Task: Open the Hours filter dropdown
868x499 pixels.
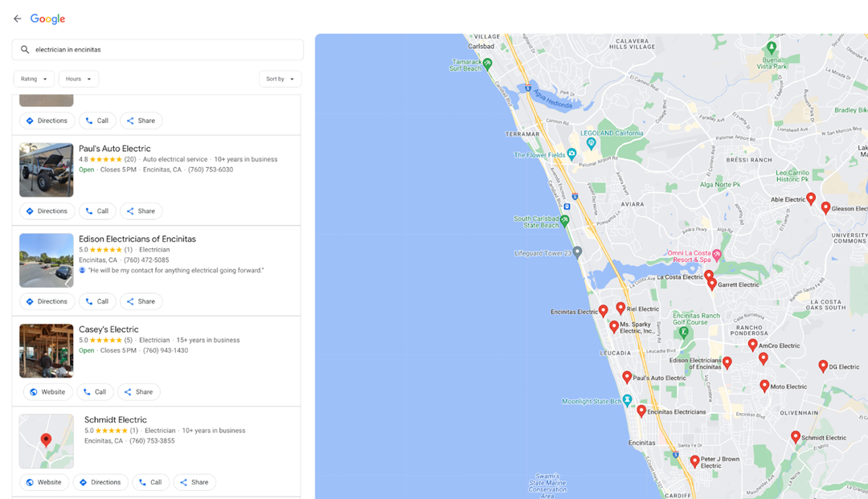Action: click(78, 79)
